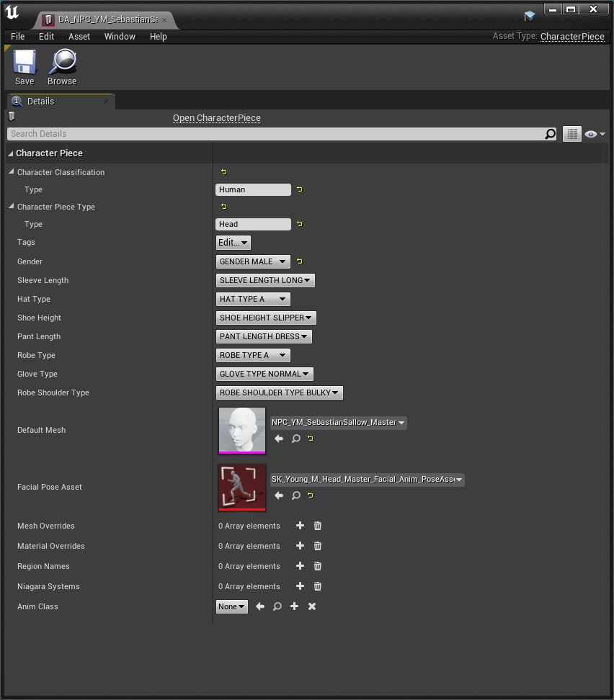Use selected asset for Facial Pose Asset

pos(279,495)
